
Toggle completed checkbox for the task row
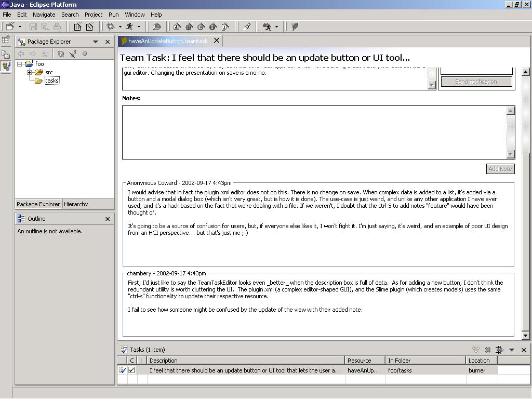coord(131,370)
